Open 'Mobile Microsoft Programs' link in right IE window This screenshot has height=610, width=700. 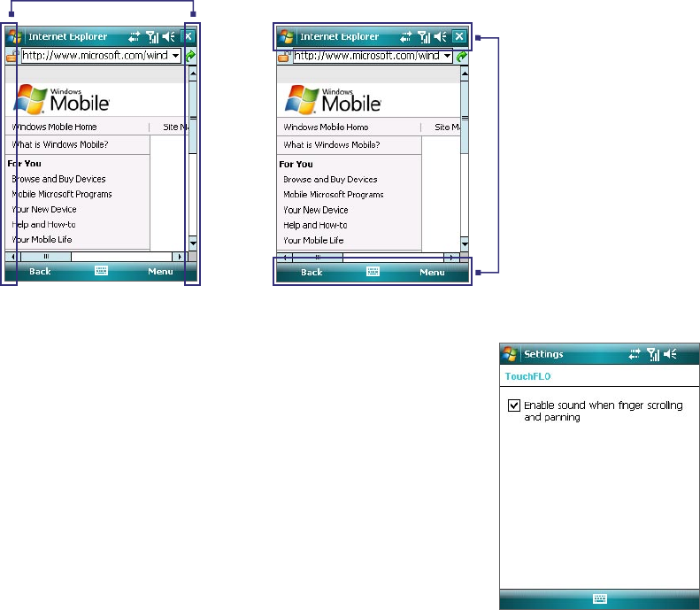(x=334, y=195)
